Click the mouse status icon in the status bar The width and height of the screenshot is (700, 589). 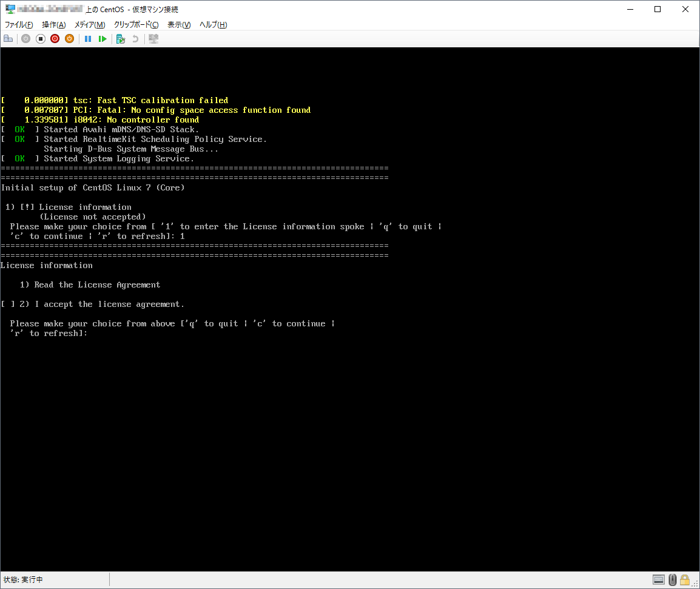[672, 580]
